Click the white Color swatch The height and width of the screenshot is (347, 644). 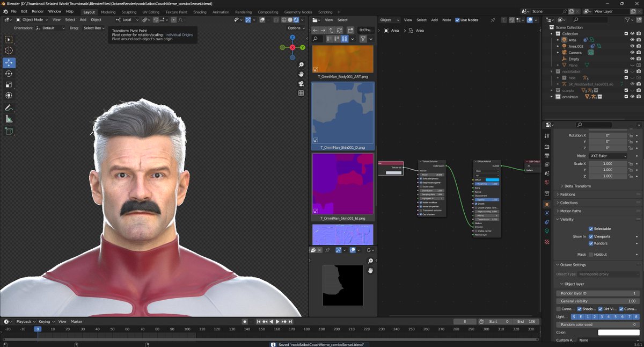click(619, 332)
